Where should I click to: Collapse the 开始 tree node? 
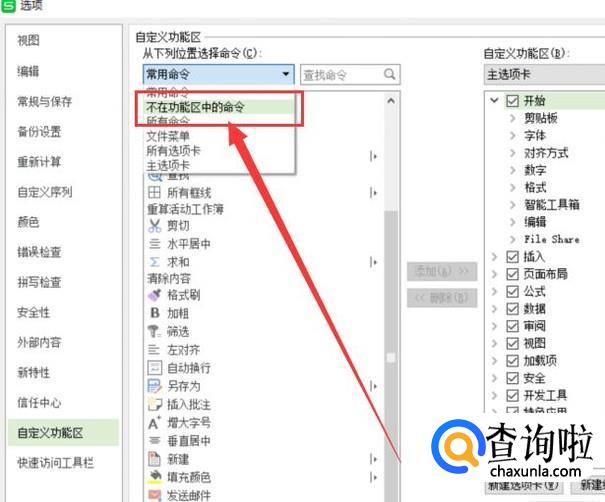(x=494, y=101)
